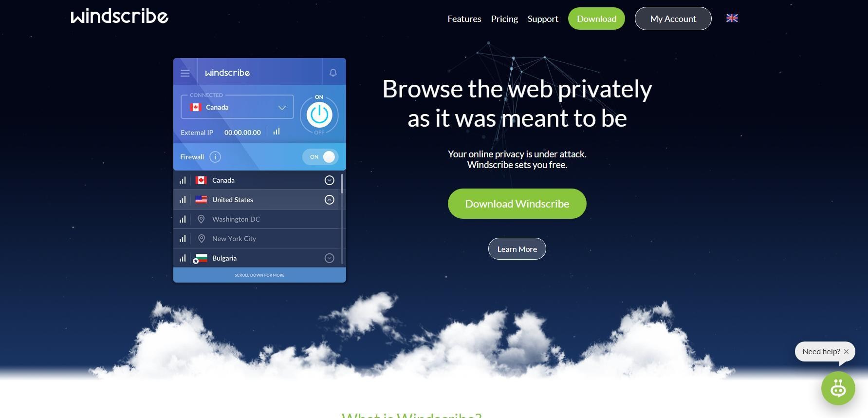Collapse the United States server list
868x418 pixels.
coord(330,200)
